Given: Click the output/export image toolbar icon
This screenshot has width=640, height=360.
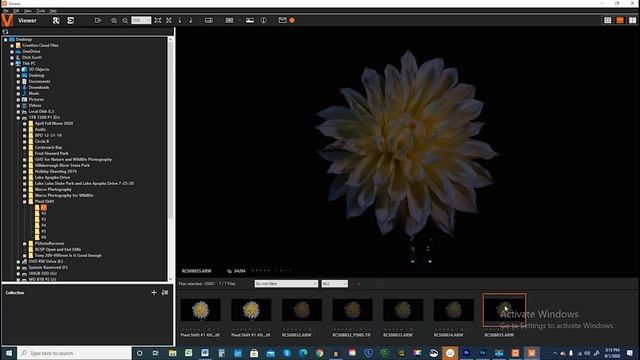Looking at the screenshot, I should click(98, 20).
